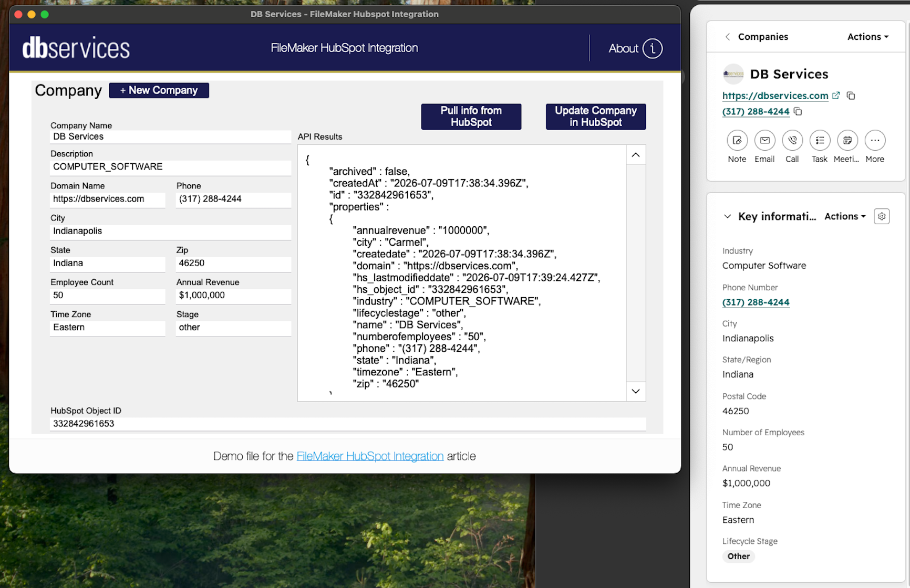The width and height of the screenshot is (910, 588).
Task: Click the Stage field showing other
Action: 233,328
